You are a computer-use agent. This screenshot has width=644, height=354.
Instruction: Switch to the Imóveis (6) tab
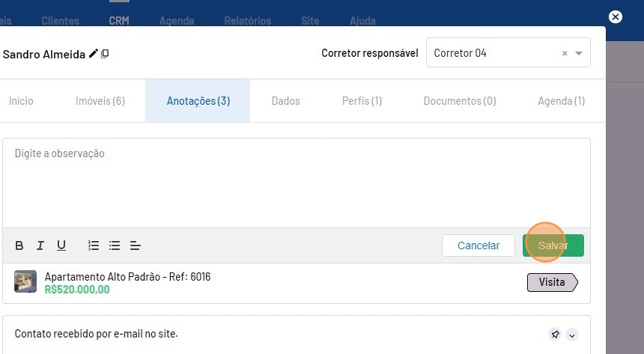[100, 101]
